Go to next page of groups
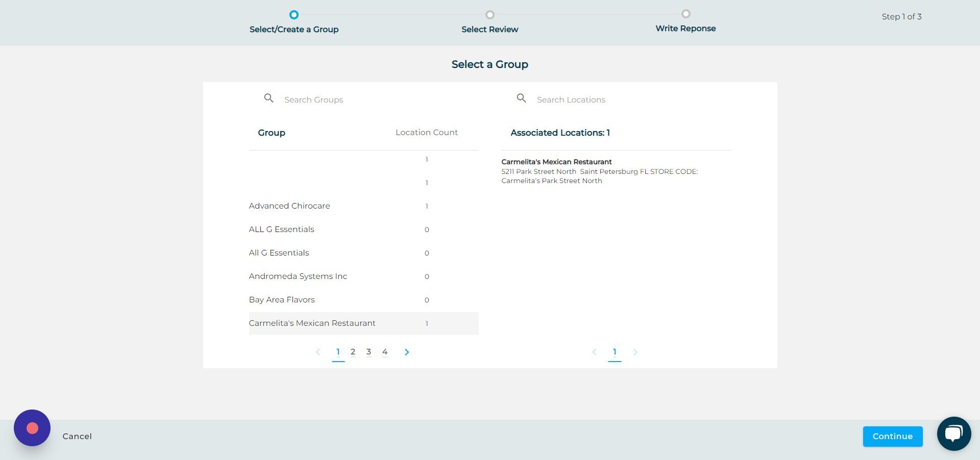This screenshot has height=460, width=980. click(x=407, y=352)
